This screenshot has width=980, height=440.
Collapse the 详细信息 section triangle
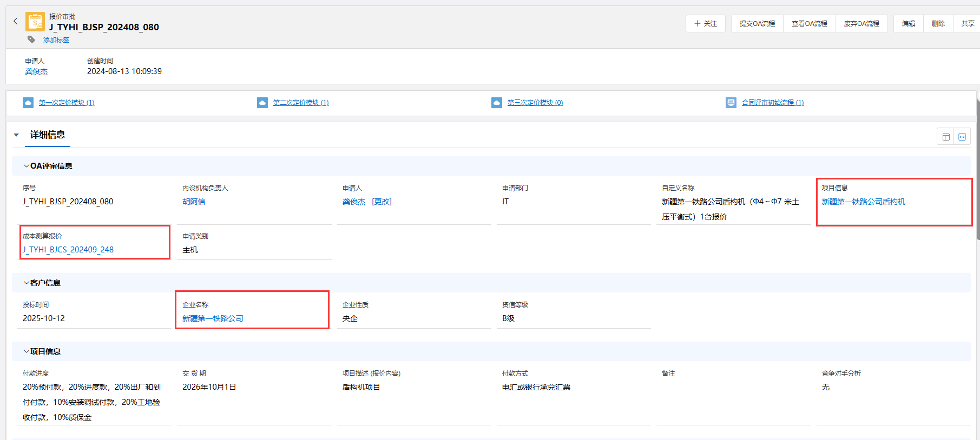click(16, 135)
